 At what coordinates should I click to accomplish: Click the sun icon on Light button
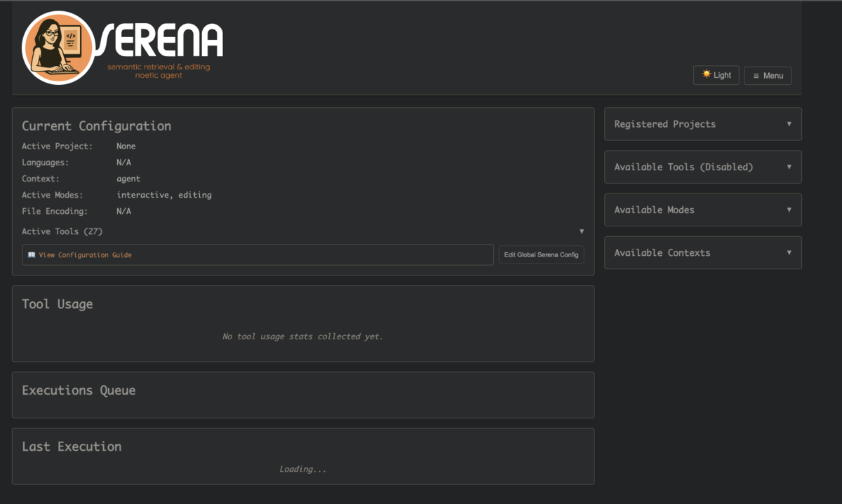(706, 74)
